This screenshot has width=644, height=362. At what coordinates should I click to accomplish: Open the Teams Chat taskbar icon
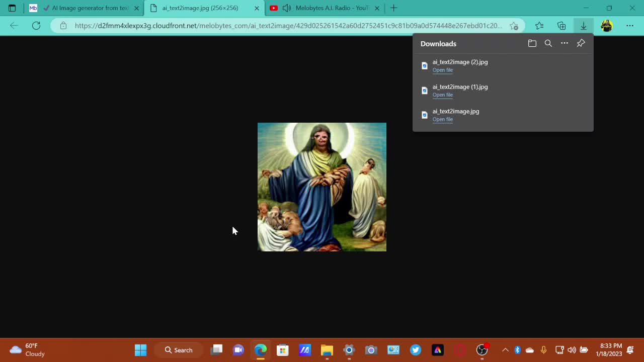[238, 350]
